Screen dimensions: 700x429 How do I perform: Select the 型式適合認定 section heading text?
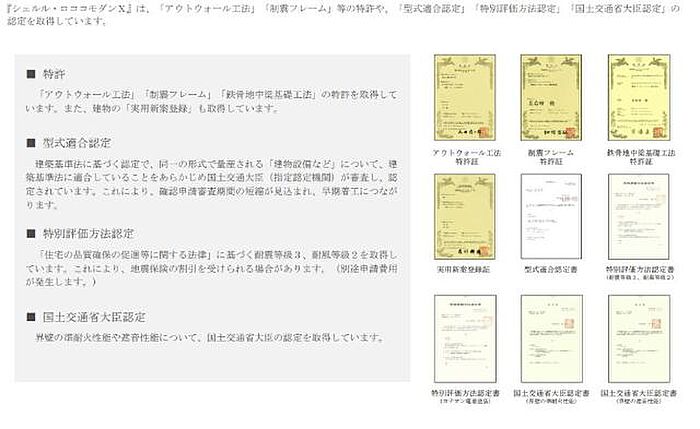(81, 142)
